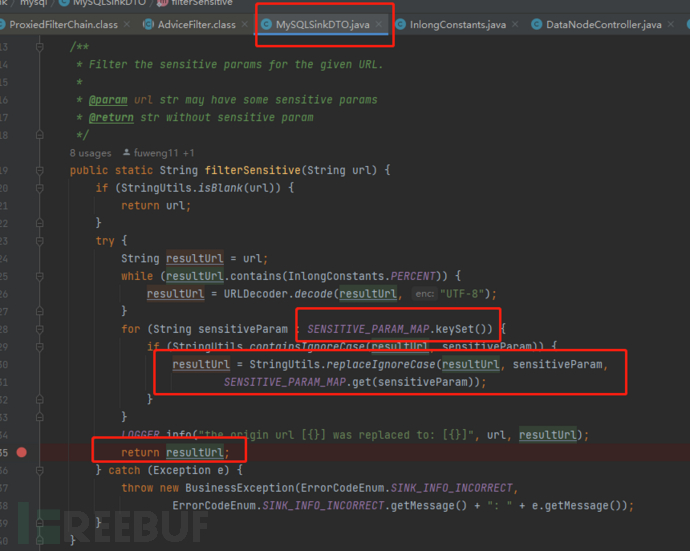This screenshot has width=690, height=551.
Task: Open the DataNodeController.java tab
Action: coord(603,25)
